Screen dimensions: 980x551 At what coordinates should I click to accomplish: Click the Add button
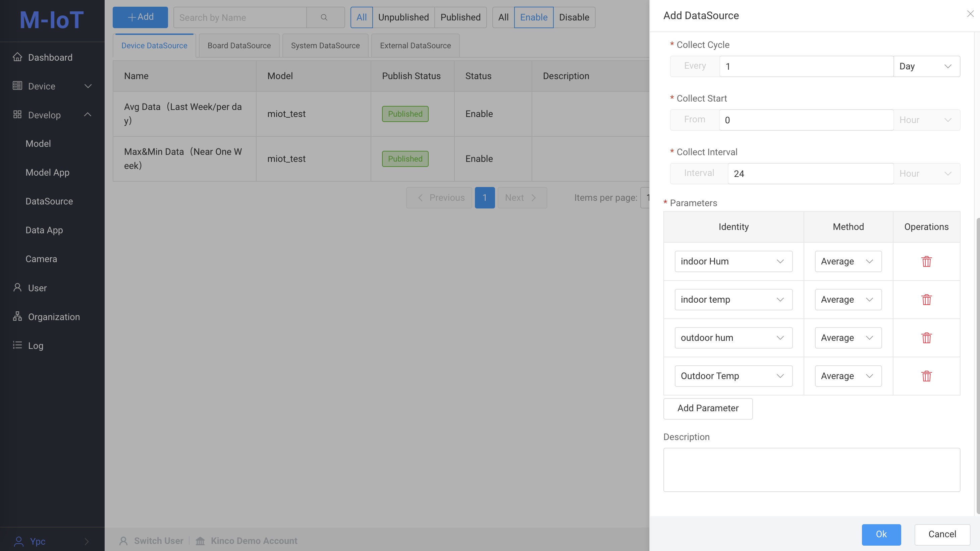click(140, 17)
